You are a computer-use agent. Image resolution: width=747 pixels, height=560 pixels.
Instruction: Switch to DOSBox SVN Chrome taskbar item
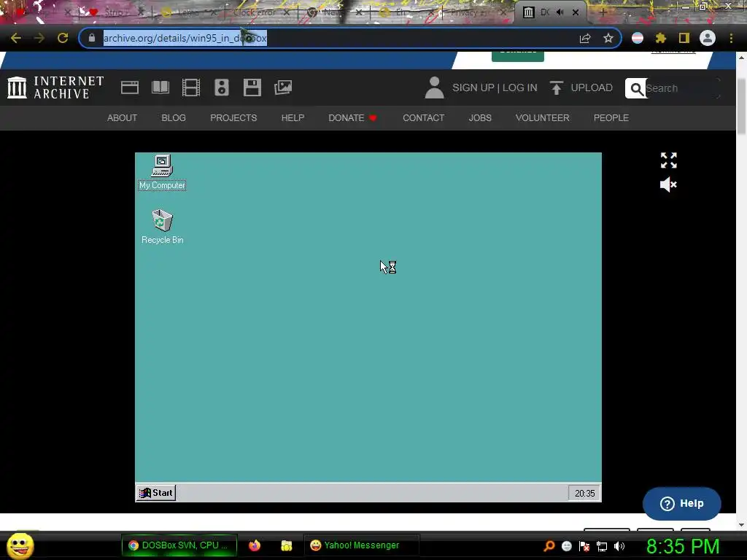(179, 545)
